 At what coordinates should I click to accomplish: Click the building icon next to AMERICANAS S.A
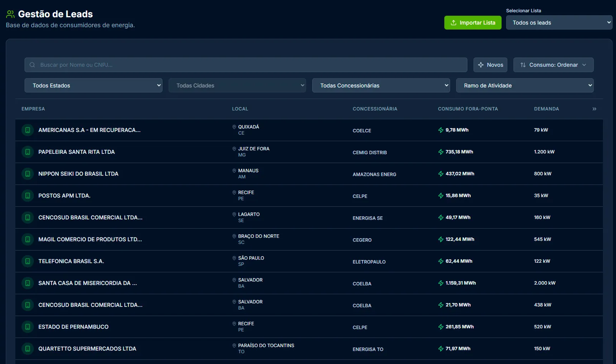pyautogui.click(x=27, y=130)
